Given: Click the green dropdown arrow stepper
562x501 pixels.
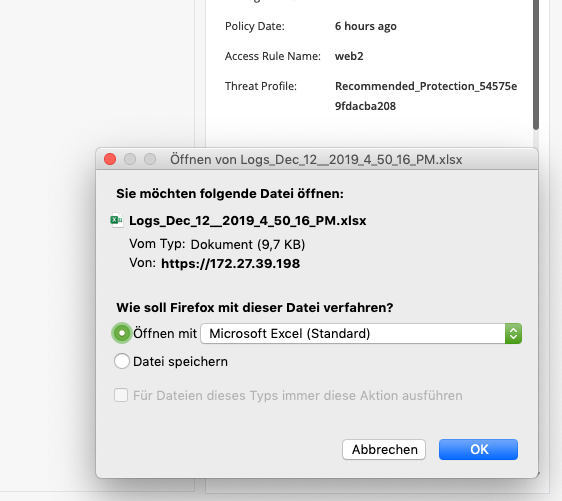Looking at the screenshot, I should (513, 334).
